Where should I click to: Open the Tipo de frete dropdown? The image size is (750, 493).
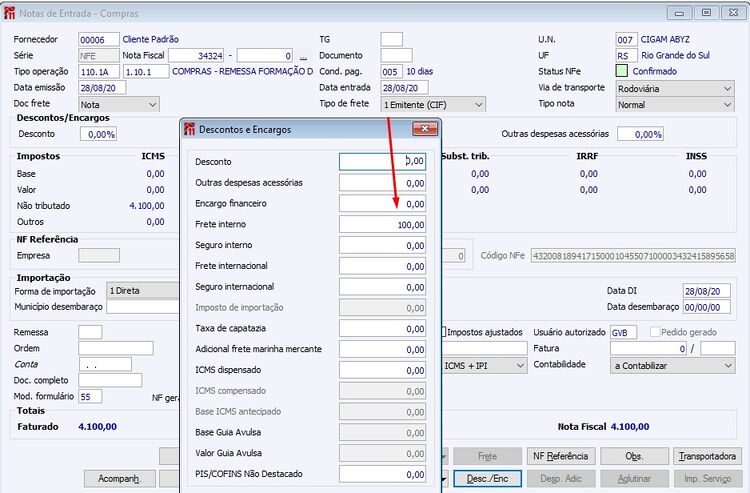[x=433, y=104]
